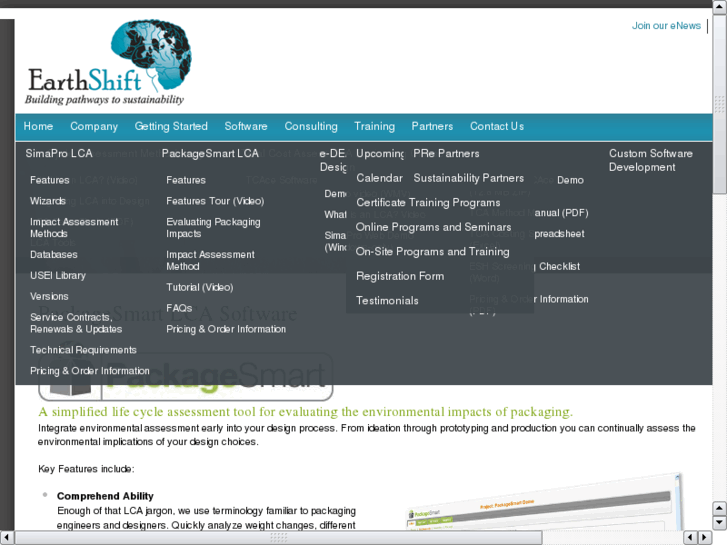Open Impact Assessment Methods link

pos(74,228)
